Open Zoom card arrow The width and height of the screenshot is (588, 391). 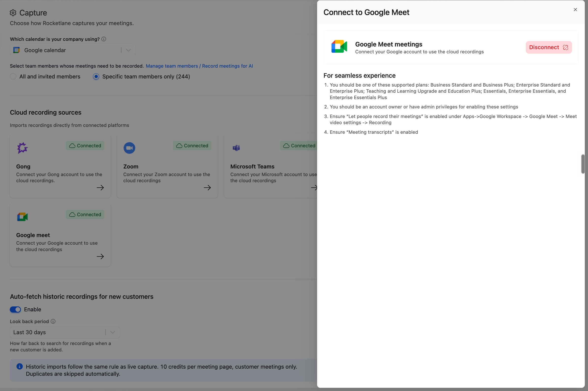[207, 188]
